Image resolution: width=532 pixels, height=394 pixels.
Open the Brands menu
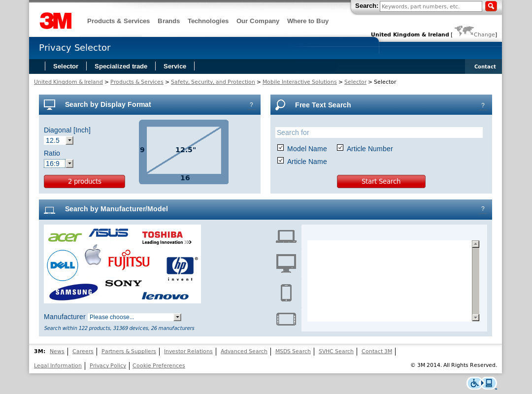(x=168, y=21)
